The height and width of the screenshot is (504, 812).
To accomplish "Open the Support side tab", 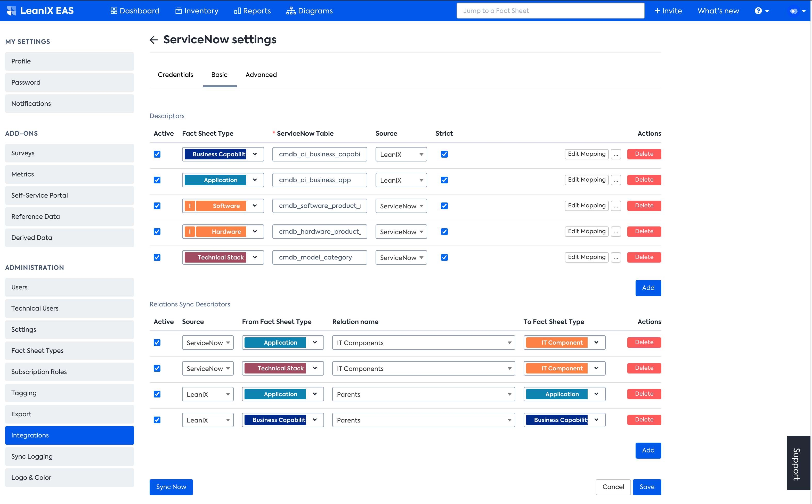I will tap(798, 463).
